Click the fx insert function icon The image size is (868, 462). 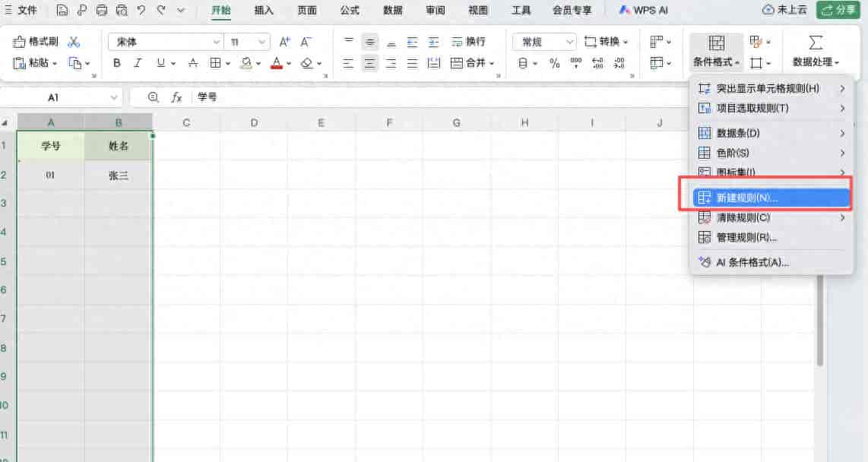pyautogui.click(x=176, y=97)
